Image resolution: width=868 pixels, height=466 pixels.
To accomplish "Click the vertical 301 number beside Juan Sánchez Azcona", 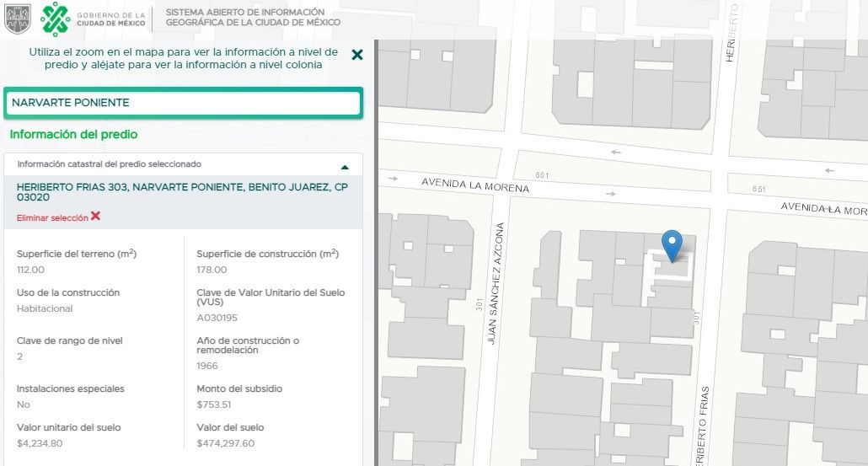I will coord(480,304).
